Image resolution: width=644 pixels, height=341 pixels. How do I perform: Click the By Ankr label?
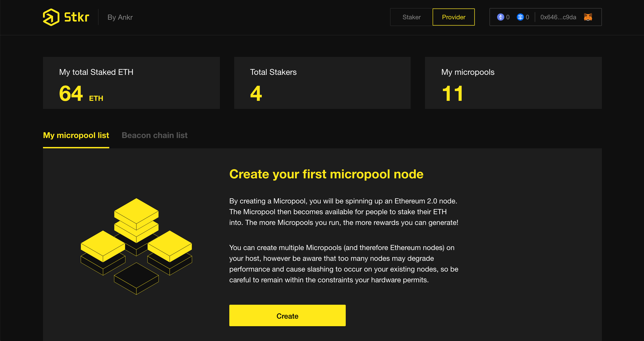(120, 17)
